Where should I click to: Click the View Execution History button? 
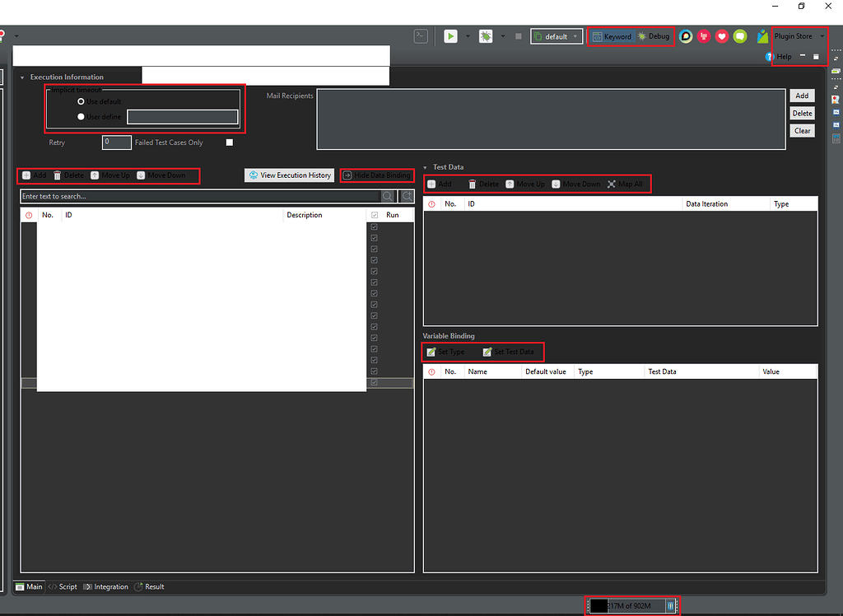pos(289,175)
